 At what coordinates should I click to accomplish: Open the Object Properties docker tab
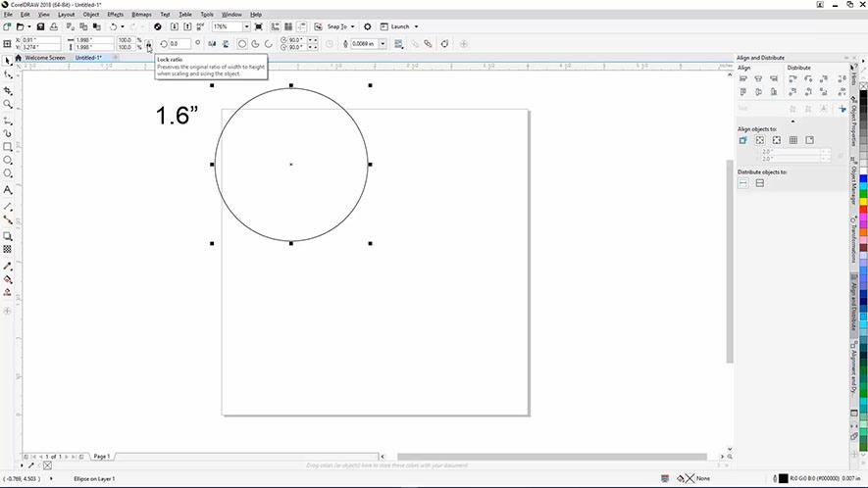(x=854, y=122)
